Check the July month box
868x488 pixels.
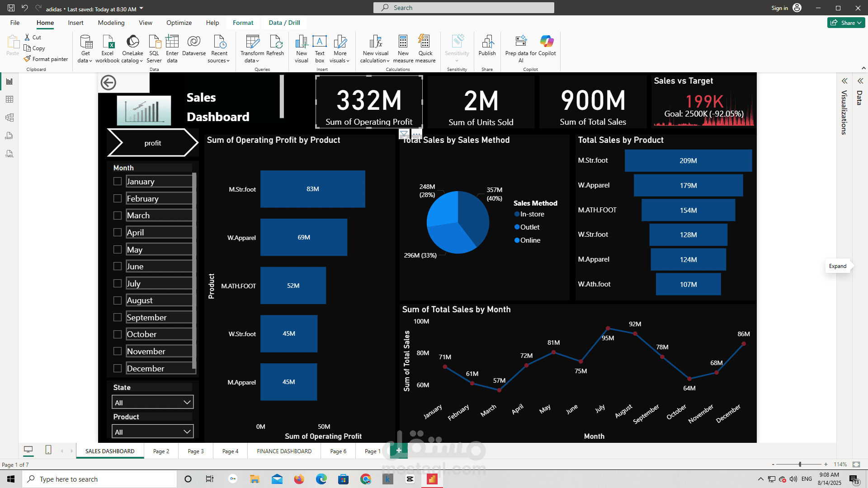click(x=118, y=283)
